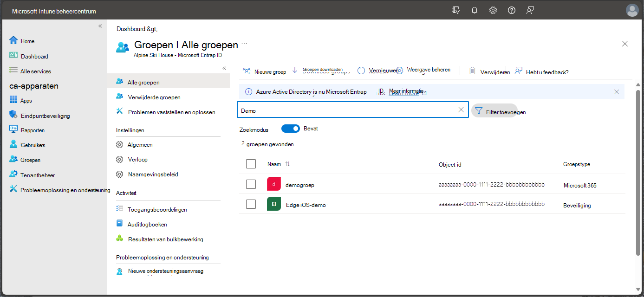Open the account profile avatar
The width and height of the screenshot is (644, 297).
tap(632, 10)
